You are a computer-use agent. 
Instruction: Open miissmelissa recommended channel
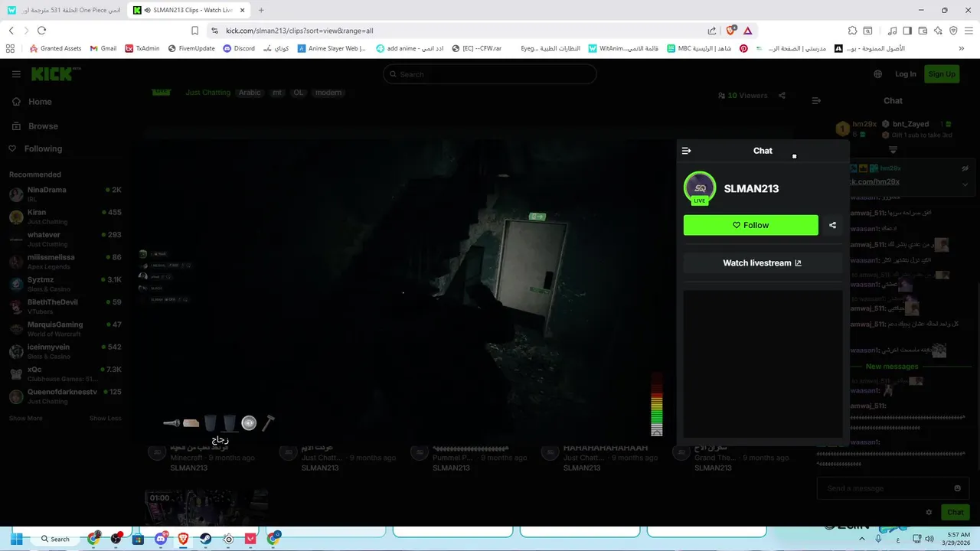click(65, 261)
